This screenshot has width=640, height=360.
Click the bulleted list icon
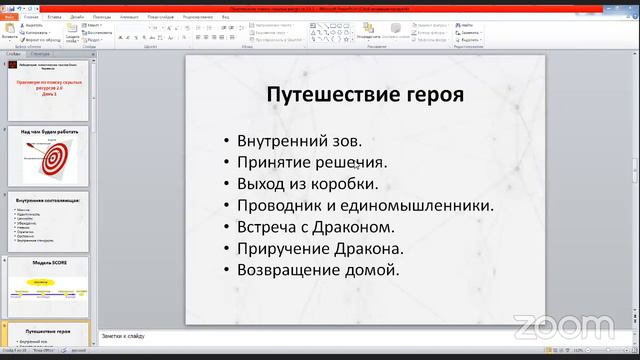[198, 28]
